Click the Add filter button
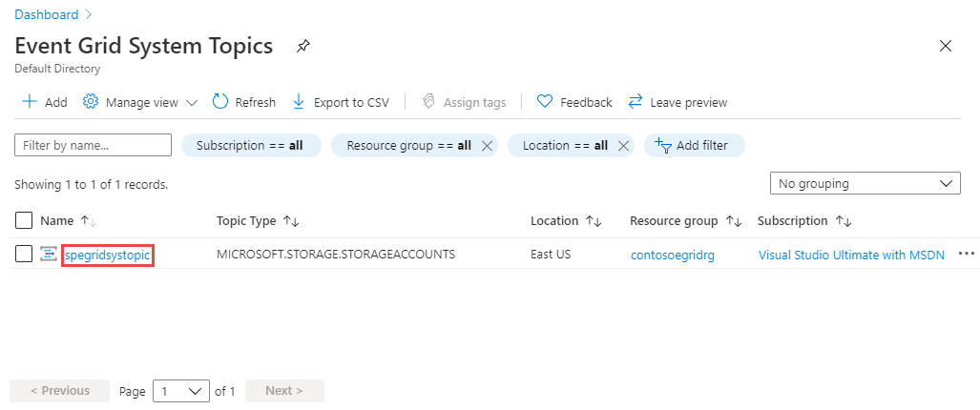The width and height of the screenshot is (980, 410). (x=695, y=145)
